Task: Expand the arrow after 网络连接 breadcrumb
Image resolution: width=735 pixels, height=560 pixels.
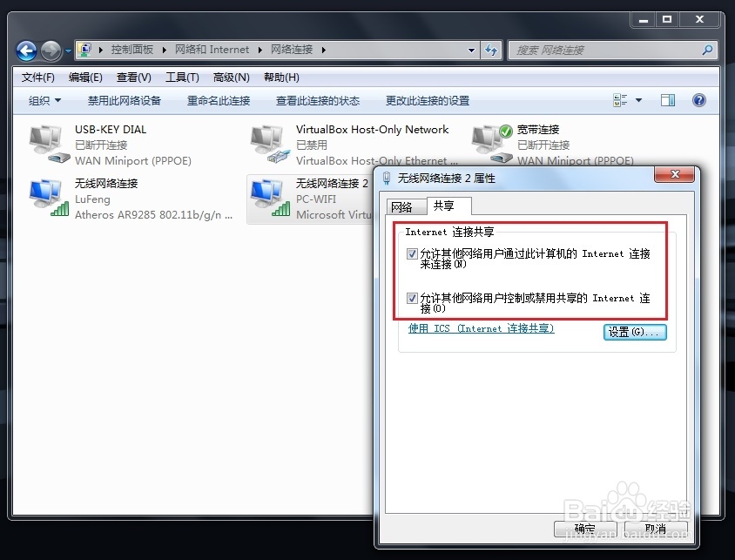Action: (x=323, y=50)
